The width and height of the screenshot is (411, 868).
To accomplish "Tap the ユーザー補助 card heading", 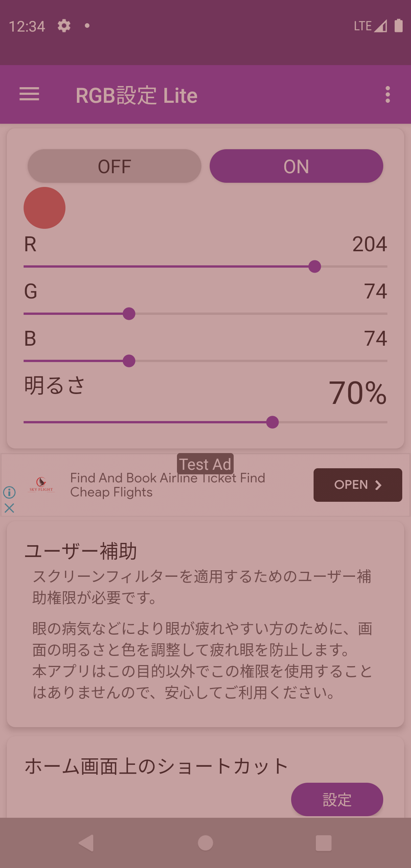I will coord(81,551).
